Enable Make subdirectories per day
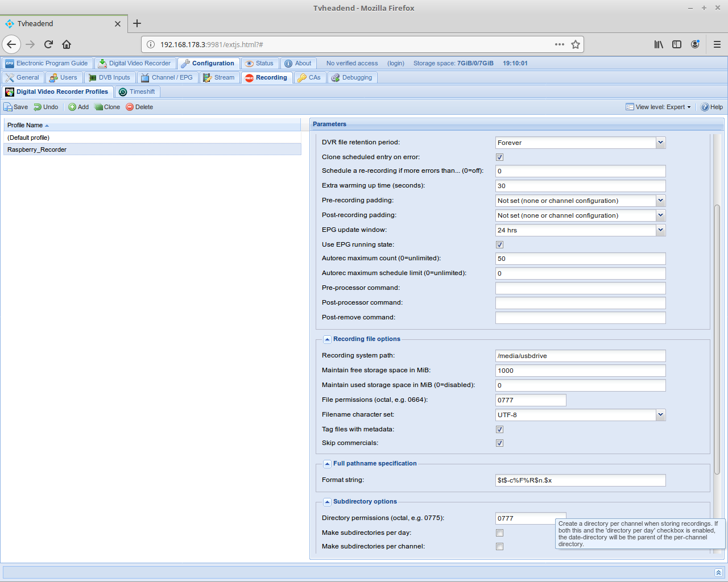 coord(499,533)
